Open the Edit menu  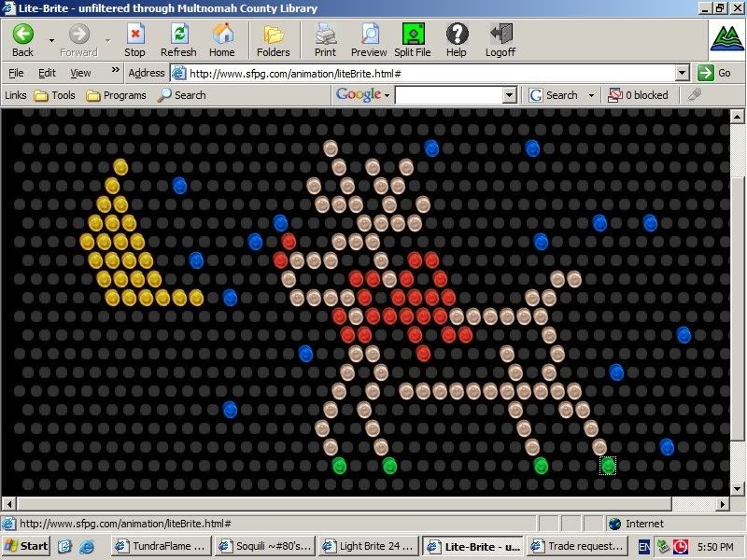pos(47,73)
